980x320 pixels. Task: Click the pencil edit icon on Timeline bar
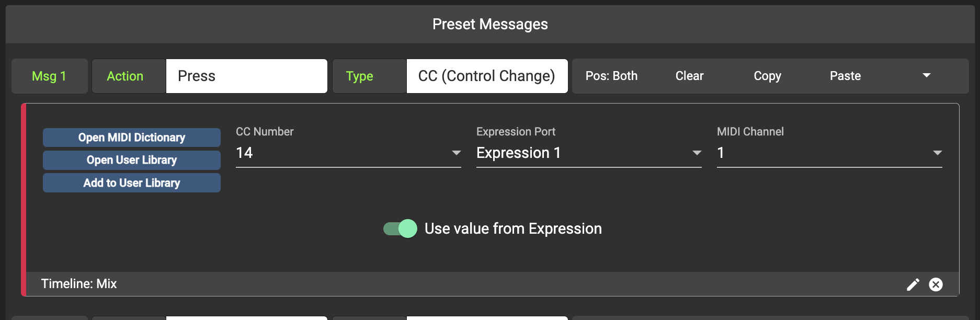[x=913, y=284]
